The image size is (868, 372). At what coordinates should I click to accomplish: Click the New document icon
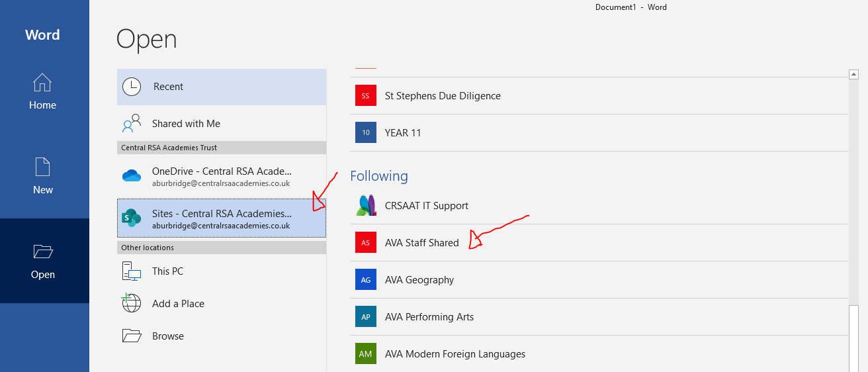[x=42, y=167]
